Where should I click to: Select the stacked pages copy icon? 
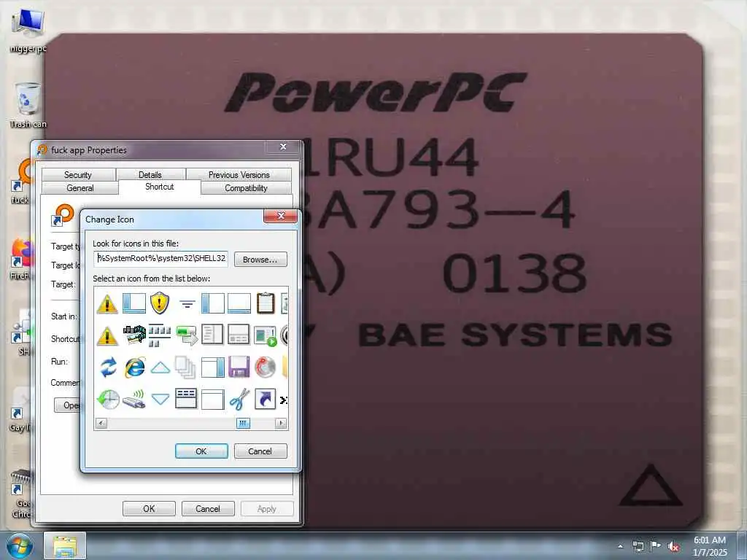pyautogui.click(x=186, y=367)
